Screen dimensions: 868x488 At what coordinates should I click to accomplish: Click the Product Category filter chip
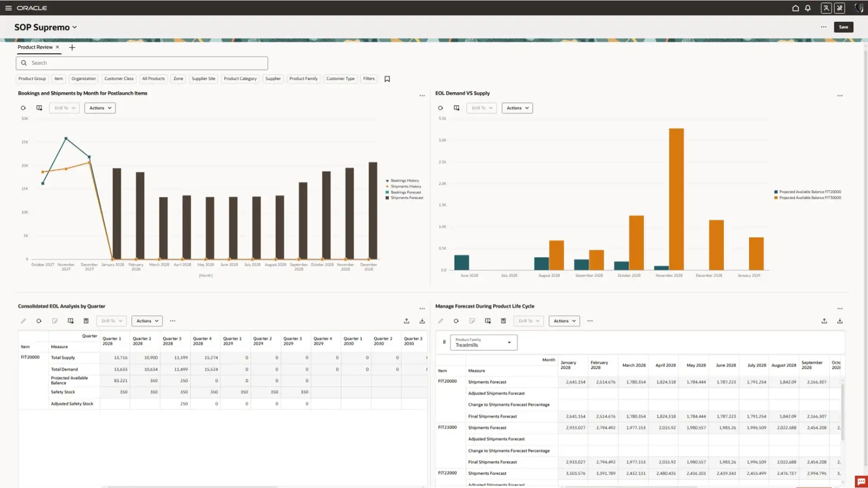240,79
